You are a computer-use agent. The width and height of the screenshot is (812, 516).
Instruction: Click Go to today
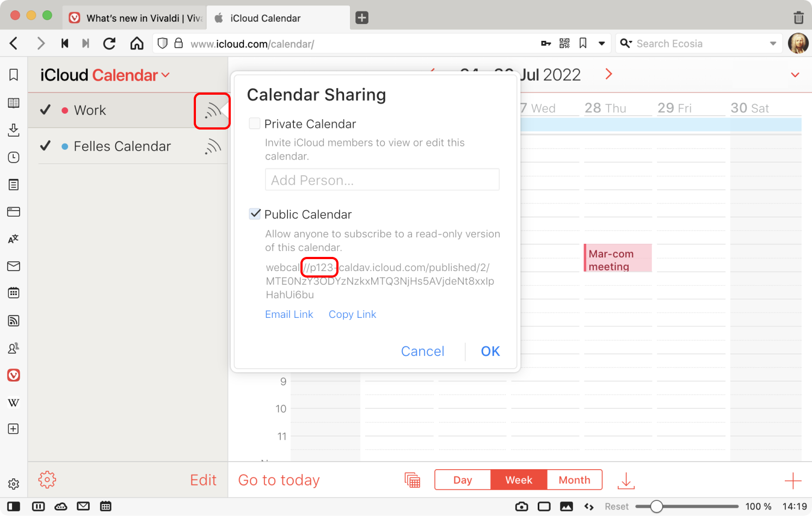point(279,480)
